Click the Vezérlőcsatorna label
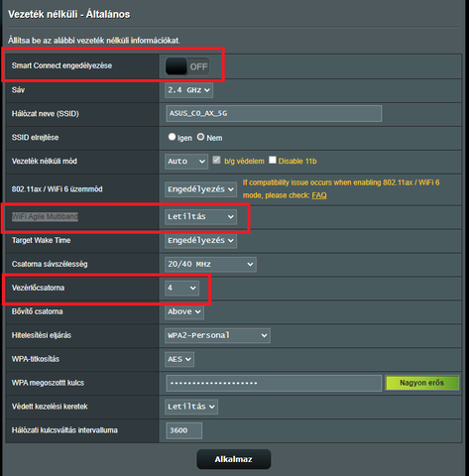 click(39, 288)
